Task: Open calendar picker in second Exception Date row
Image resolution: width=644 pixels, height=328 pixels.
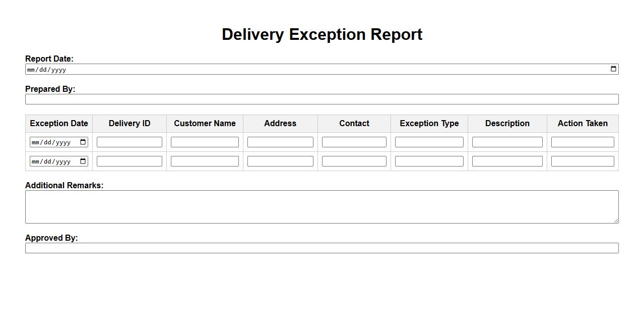Action: click(x=83, y=161)
